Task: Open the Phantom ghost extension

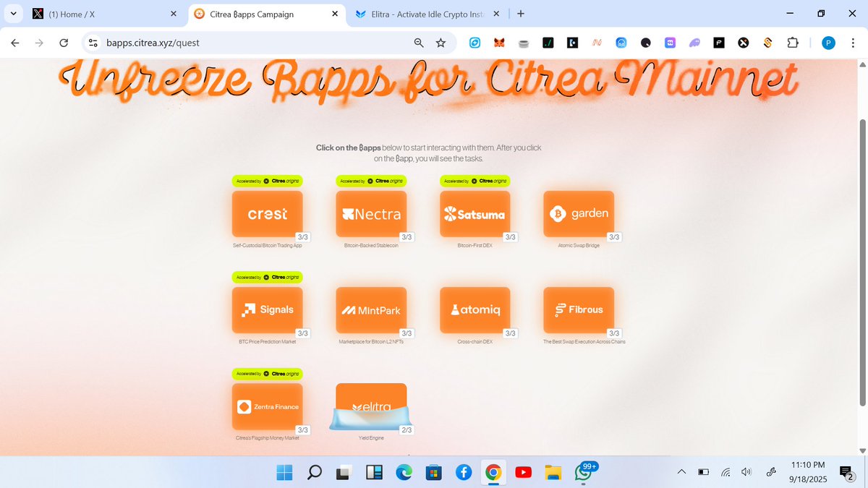Action: point(694,43)
